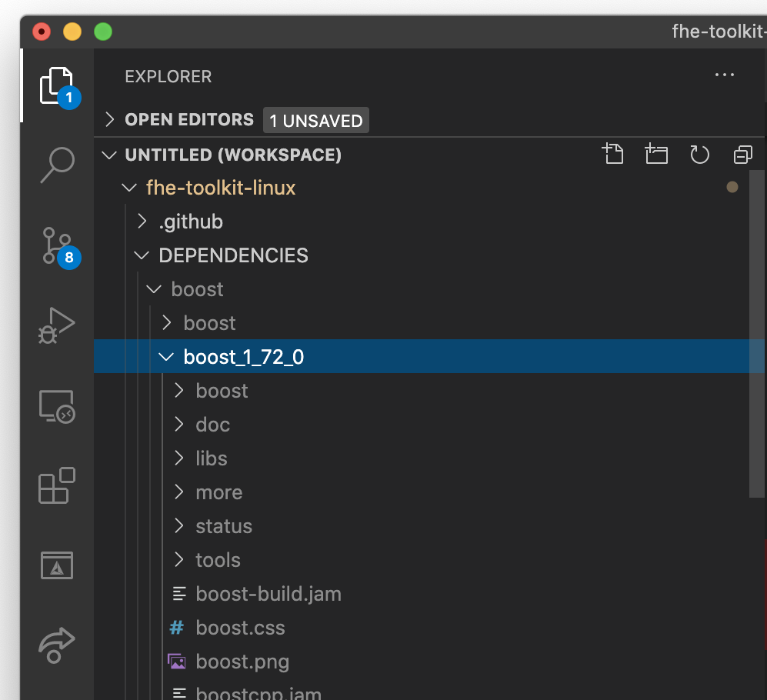The width and height of the screenshot is (767, 700).
Task: Create a new file in the workspace
Action: tap(613, 154)
